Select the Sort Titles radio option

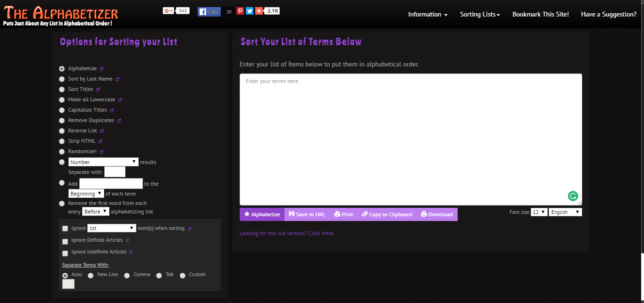[62, 90]
